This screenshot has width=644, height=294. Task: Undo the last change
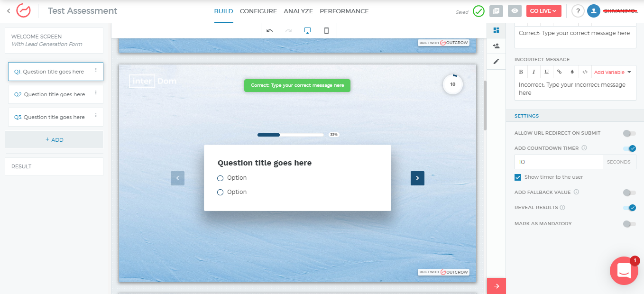coord(270,31)
